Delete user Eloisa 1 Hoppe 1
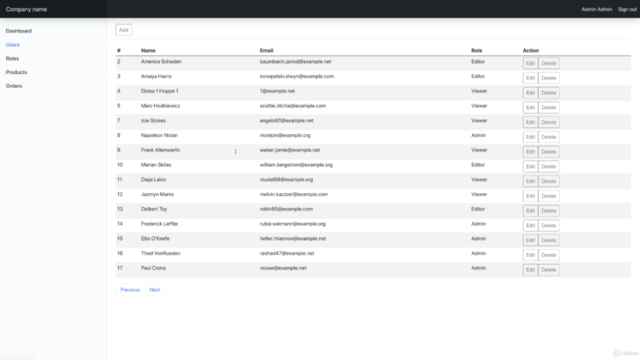 point(549,93)
